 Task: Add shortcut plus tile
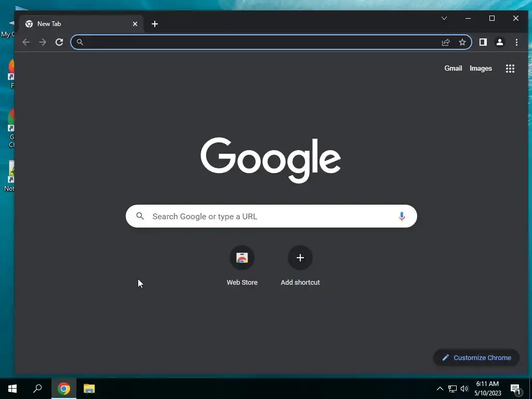pos(300,266)
